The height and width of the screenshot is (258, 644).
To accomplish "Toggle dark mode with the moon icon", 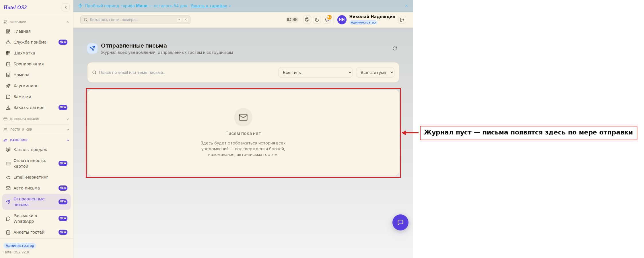I will (x=317, y=20).
